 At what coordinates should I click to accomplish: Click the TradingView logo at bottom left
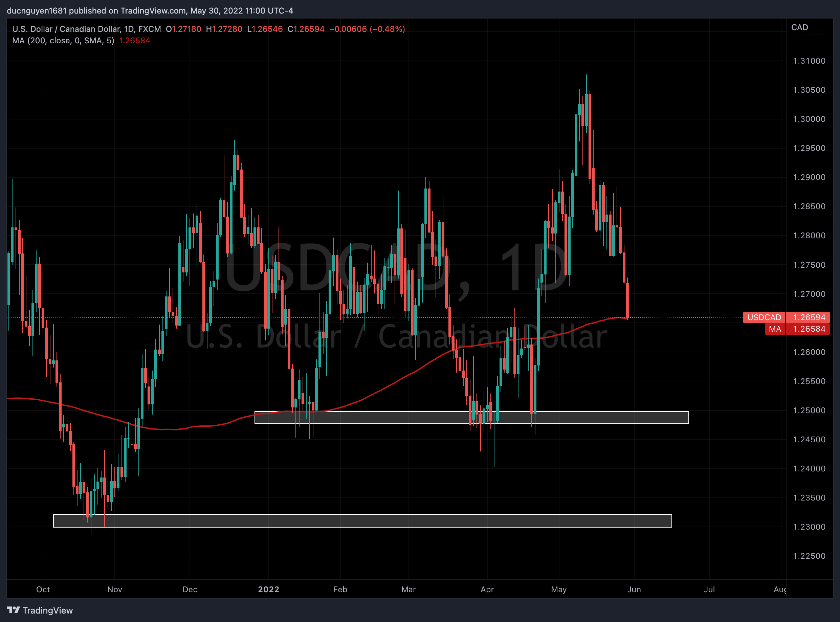[x=40, y=610]
